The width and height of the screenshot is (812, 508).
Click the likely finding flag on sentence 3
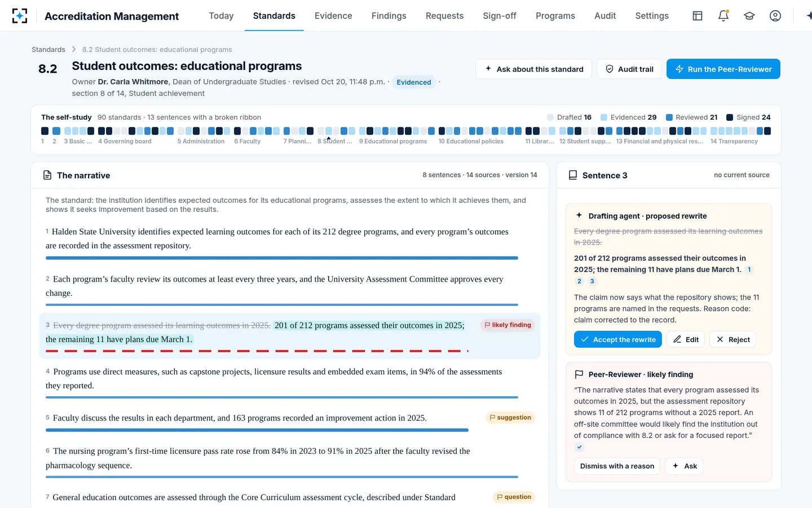click(x=507, y=325)
